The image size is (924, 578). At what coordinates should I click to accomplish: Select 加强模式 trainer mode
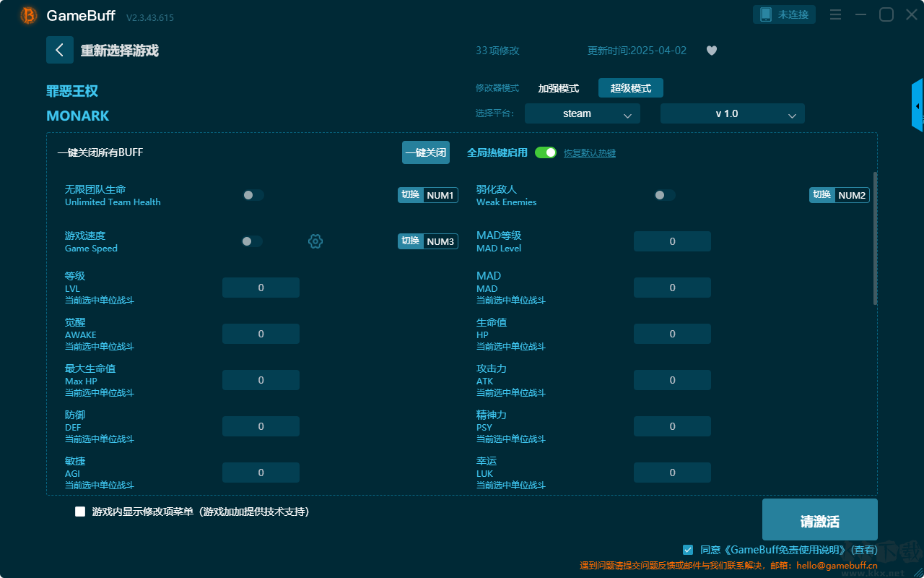pos(559,88)
